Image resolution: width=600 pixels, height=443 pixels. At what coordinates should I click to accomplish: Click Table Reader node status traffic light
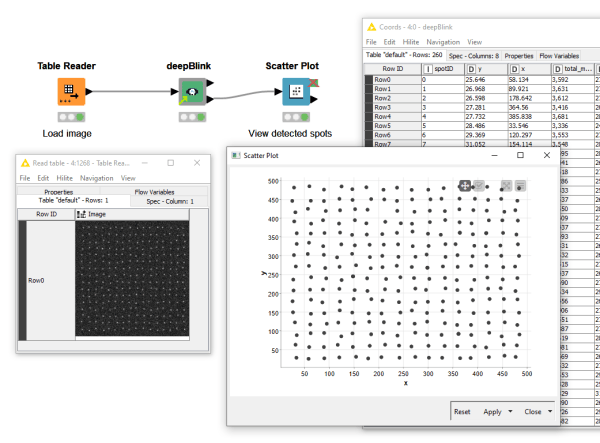tap(72, 117)
